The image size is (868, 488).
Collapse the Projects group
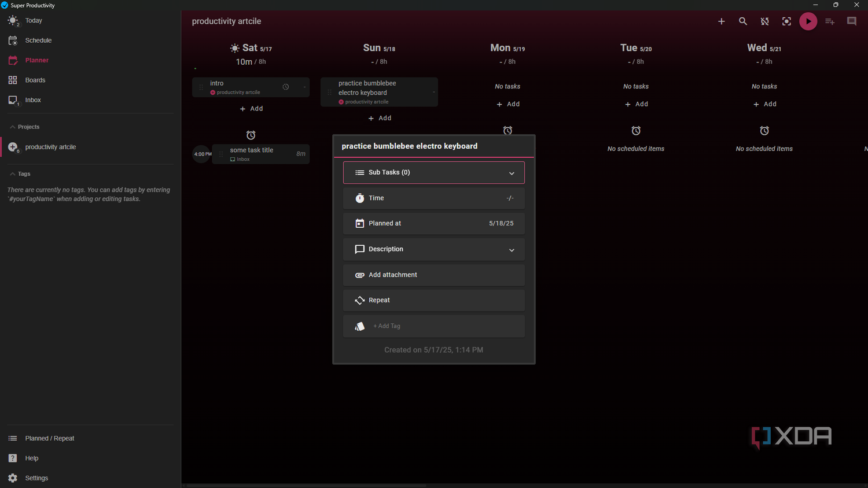(24, 127)
